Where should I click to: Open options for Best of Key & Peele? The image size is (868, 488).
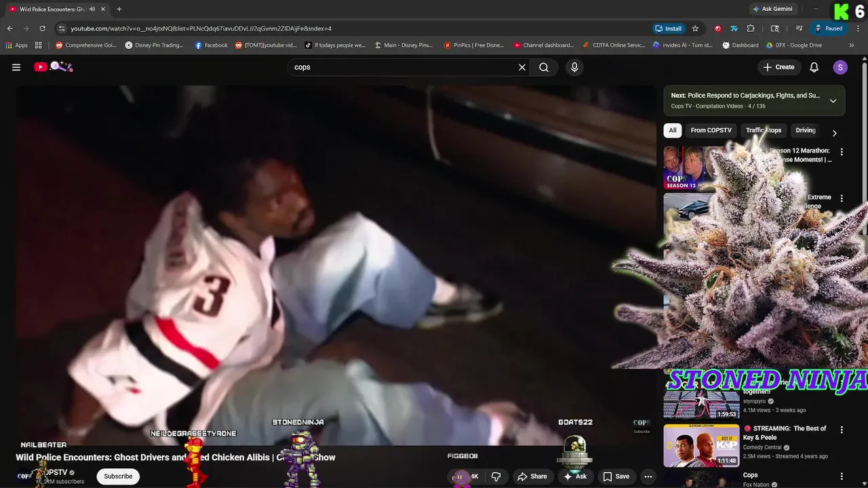[842, 430]
